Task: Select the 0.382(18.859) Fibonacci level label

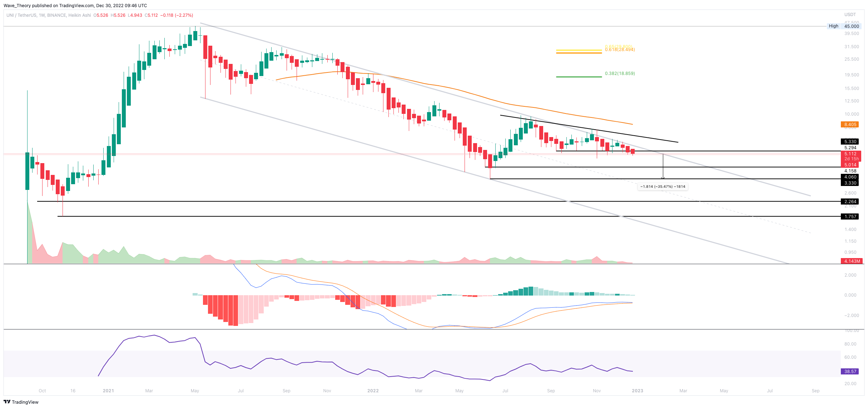Action: 620,74
